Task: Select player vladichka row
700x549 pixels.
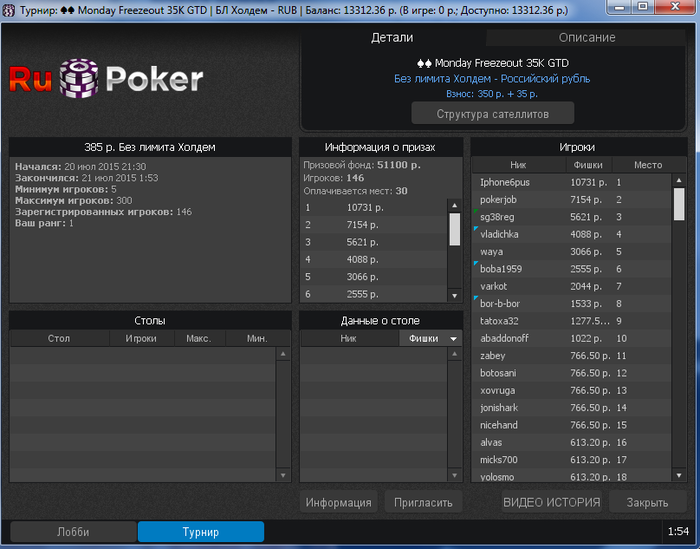Action: 571,234
